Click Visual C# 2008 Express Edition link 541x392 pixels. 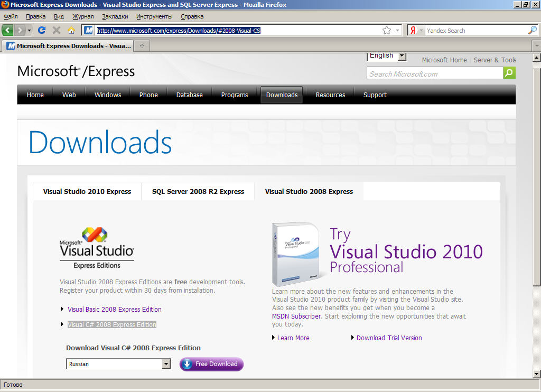tap(112, 324)
